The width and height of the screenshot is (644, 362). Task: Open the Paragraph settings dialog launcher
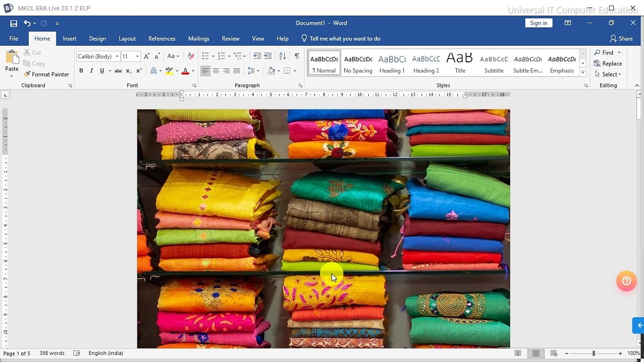(300, 86)
